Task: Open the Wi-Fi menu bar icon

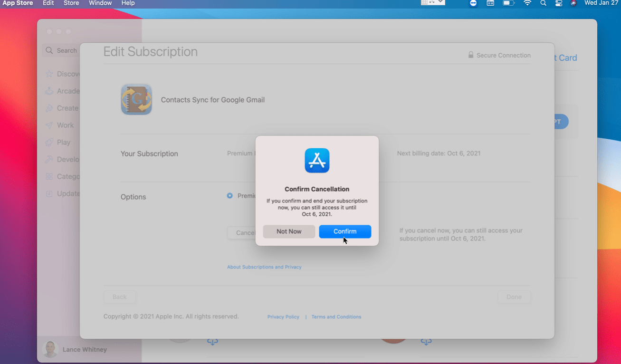Action: point(527,3)
